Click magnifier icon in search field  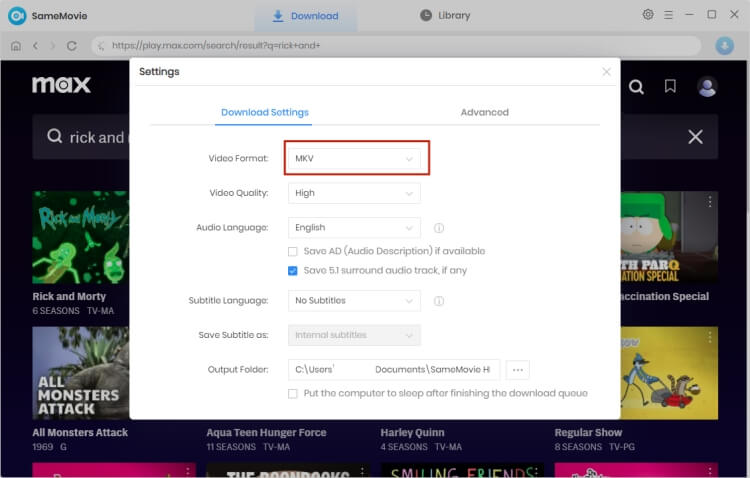tap(55, 136)
